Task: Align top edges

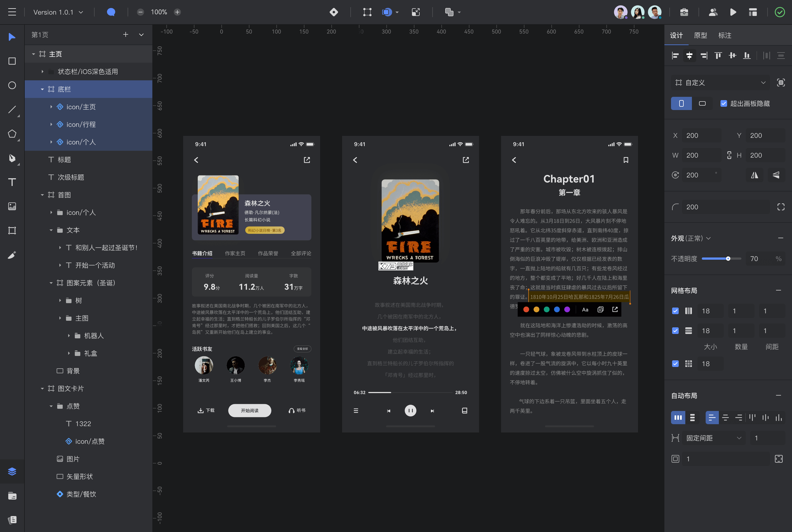Action: coord(718,56)
